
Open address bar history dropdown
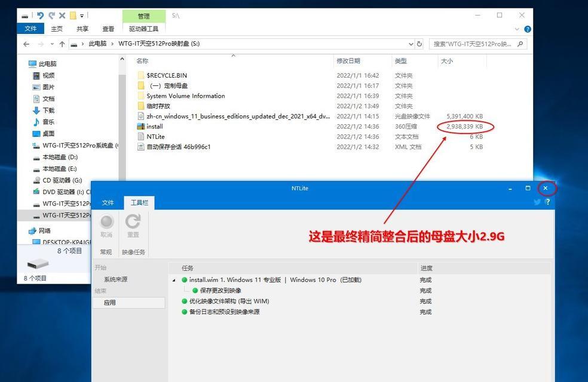[x=411, y=44]
